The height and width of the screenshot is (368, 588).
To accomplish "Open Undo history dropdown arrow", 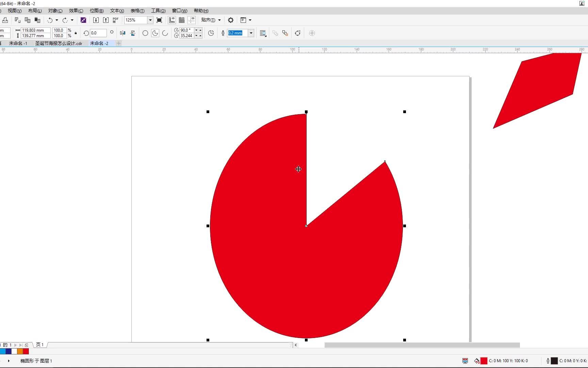I will tap(57, 20).
